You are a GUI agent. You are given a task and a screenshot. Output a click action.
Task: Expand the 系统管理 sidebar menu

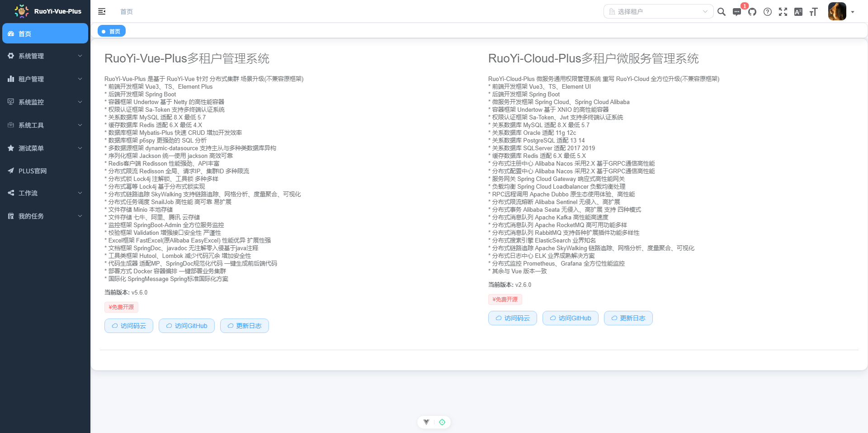(x=45, y=56)
